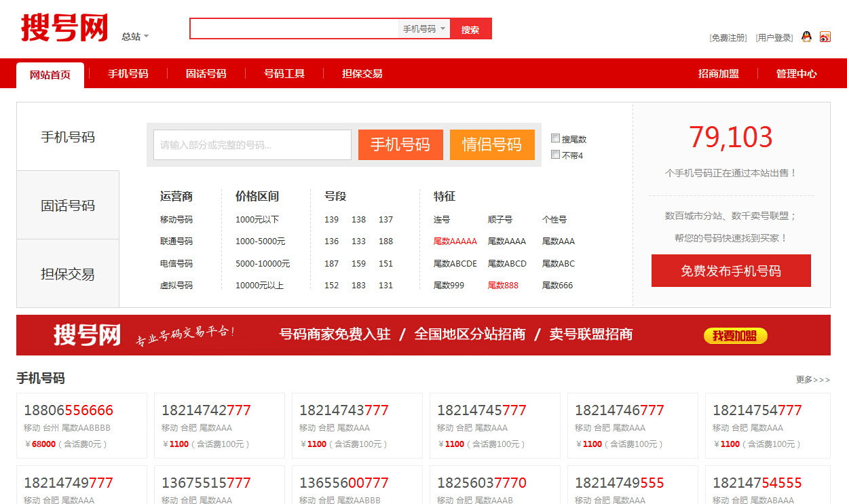
Task: Open listing for number 18214746777
Action: click(620, 410)
